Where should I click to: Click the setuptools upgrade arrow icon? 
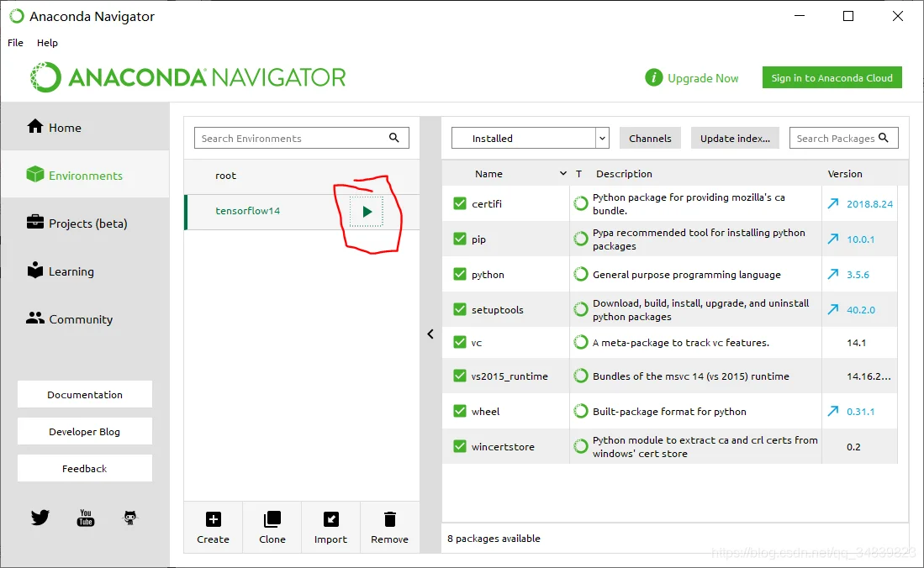(832, 309)
